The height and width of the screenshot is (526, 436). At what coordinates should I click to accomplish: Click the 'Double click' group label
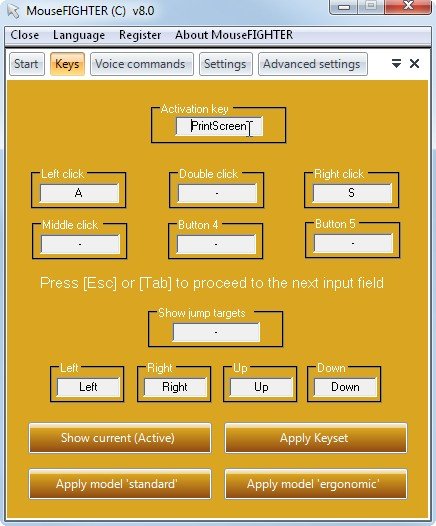tap(208, 174)
